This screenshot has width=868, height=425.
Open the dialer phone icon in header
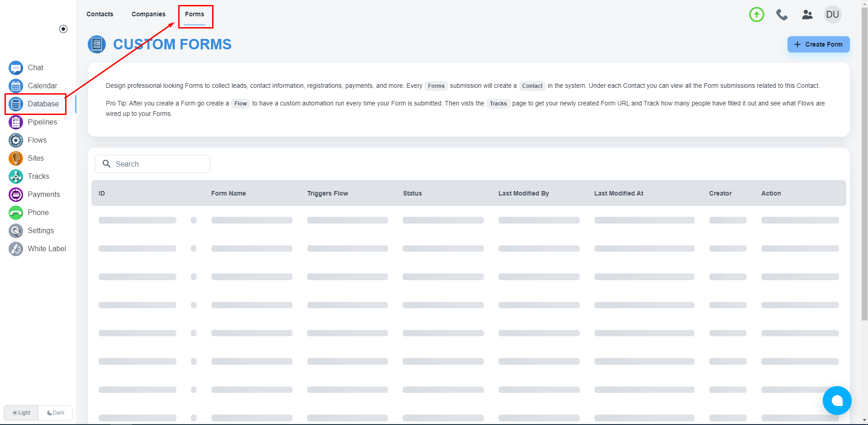click(782, 14)
